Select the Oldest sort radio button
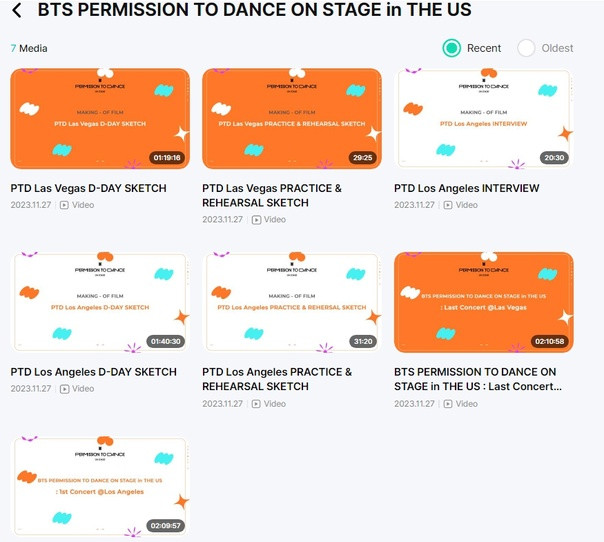This screenshot has width=604, height=542. 526,48
